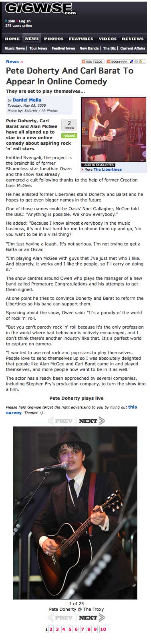
Task: Open the RSS Feeds button
Action: [x=93, y=62]
